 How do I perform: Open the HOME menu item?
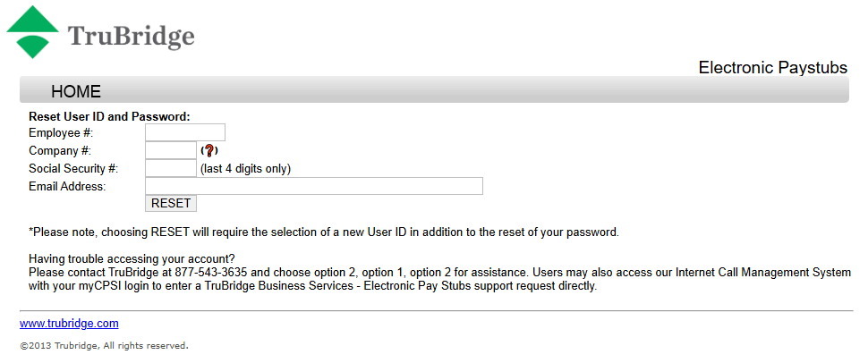[x=76, y=91]
